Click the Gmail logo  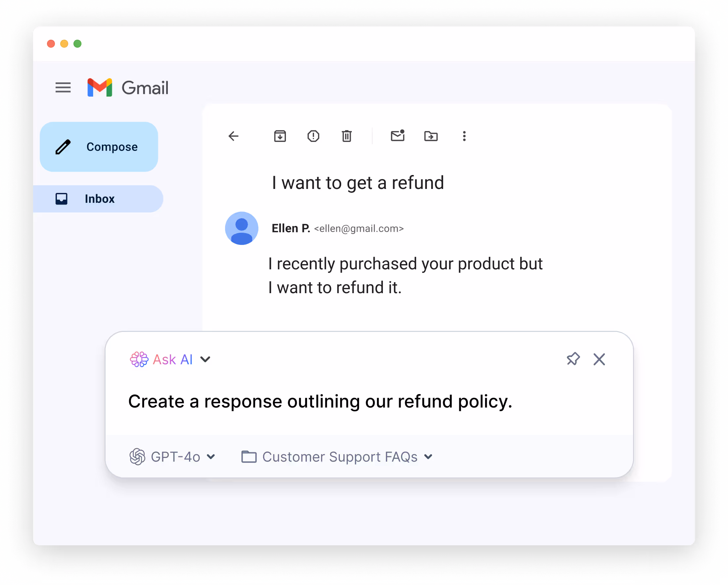128,88
